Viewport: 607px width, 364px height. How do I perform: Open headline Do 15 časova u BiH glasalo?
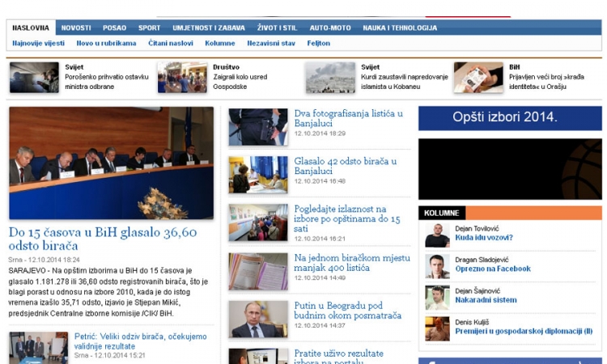[103, 239]
